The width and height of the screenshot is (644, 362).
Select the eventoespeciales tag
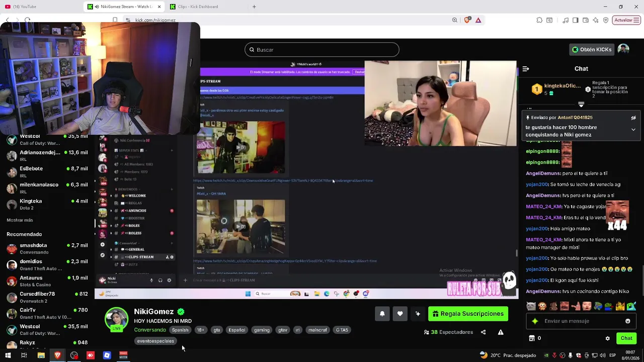pos(155,341)
